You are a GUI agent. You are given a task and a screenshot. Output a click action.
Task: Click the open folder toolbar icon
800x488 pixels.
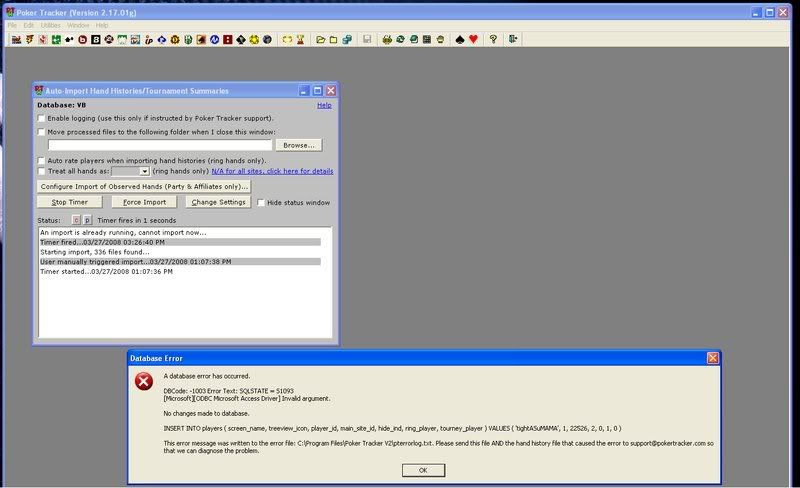tap(320, 40)
